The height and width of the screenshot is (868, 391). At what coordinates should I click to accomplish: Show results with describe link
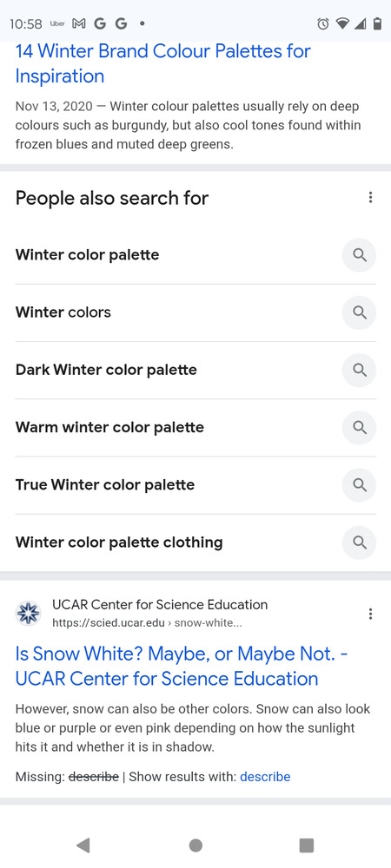(x=265, y=777)
